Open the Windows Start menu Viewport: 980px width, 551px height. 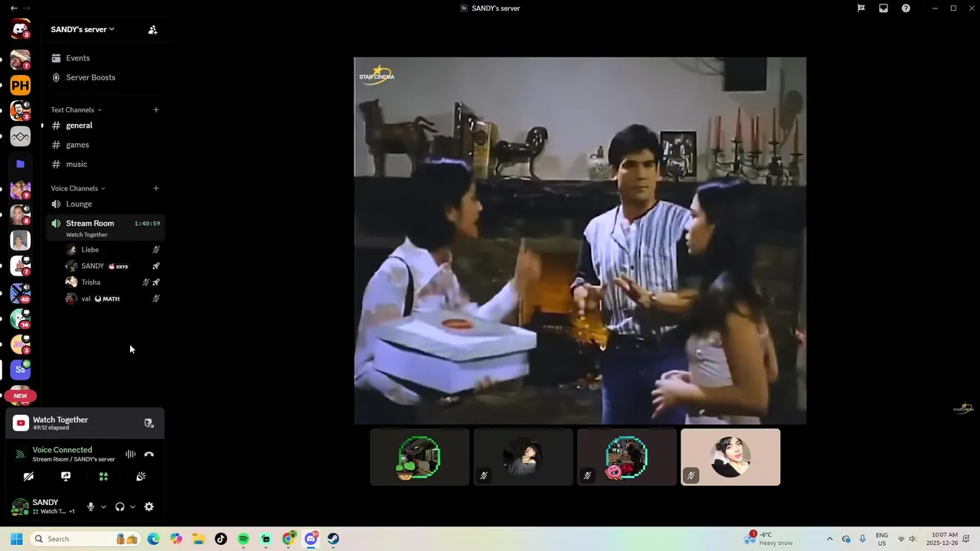coord(16,539)
